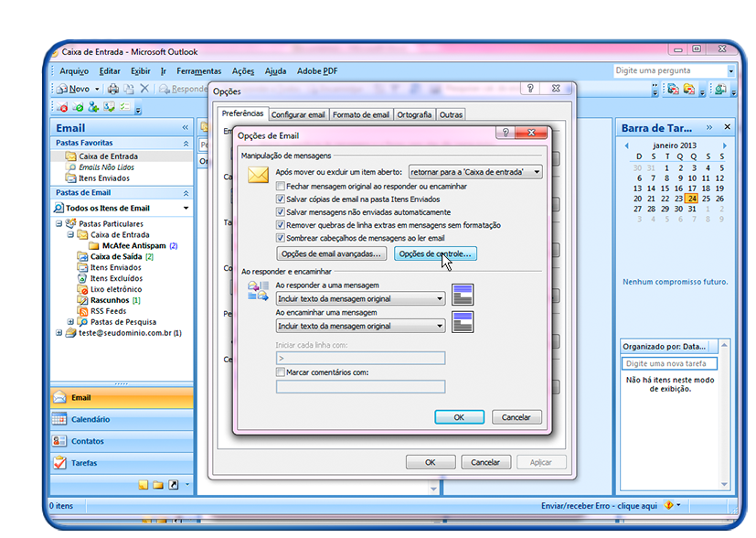Image resolution: width=756 pixels, height=538 pixels.
Task: Expand the teste@seudominio.com.br account node
Action: tap(59, 332)
